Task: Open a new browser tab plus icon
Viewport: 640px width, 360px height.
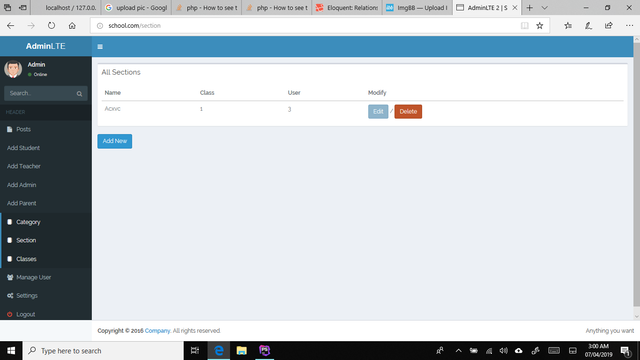Action: tap(529, 8)
